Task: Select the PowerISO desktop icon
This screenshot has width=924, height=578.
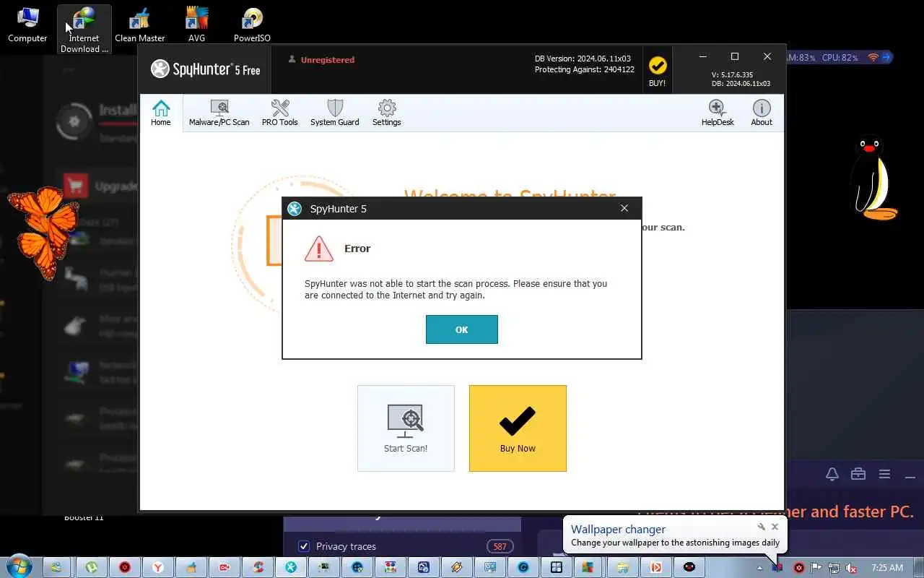Action: coord(252,25)
